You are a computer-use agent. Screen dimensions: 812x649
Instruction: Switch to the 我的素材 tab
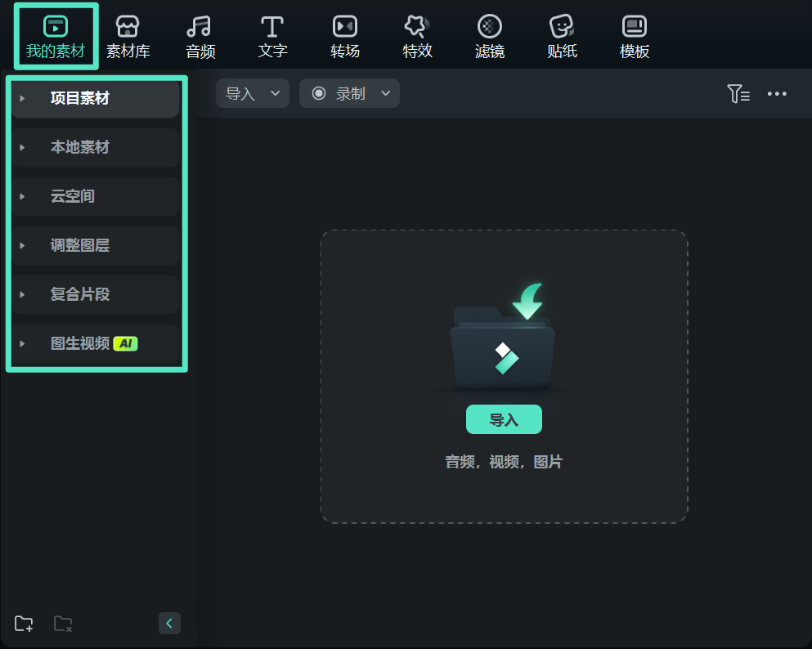point(56,37)
